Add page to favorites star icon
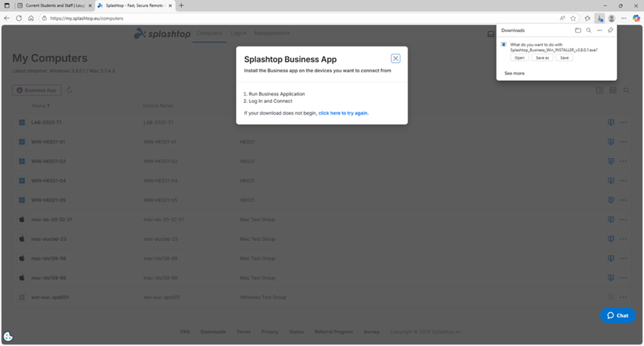This screenshot has width=644, height=346. 573,18
